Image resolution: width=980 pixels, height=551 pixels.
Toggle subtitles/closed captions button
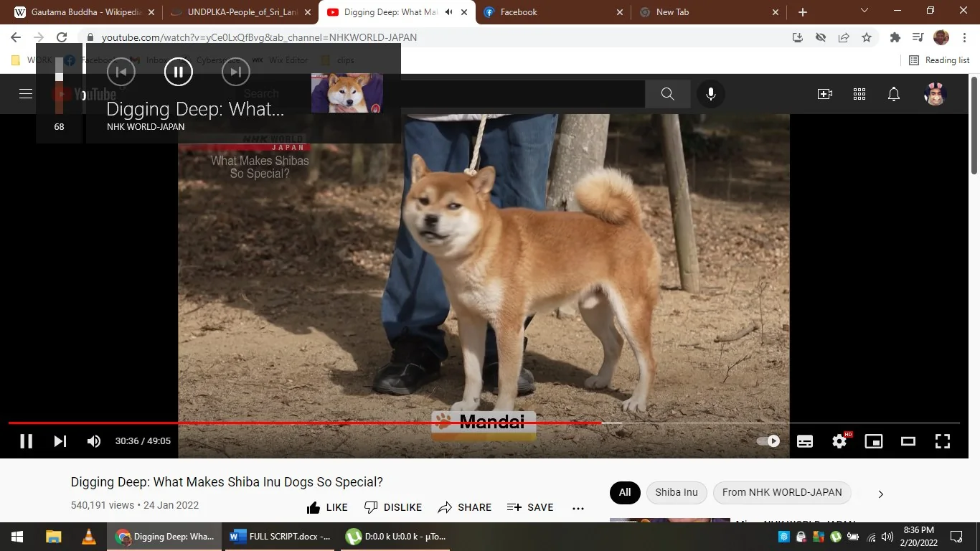click(x=805, y=441)
